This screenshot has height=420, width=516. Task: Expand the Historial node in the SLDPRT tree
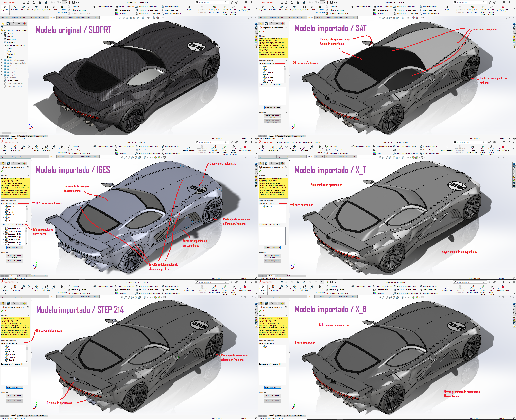click(x=2, y=33)
